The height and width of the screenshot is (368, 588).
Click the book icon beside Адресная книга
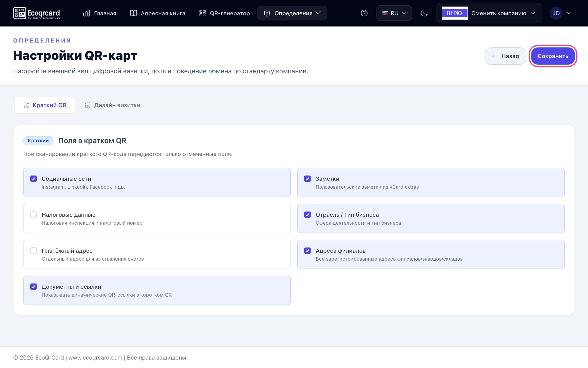tap(133, 13)
